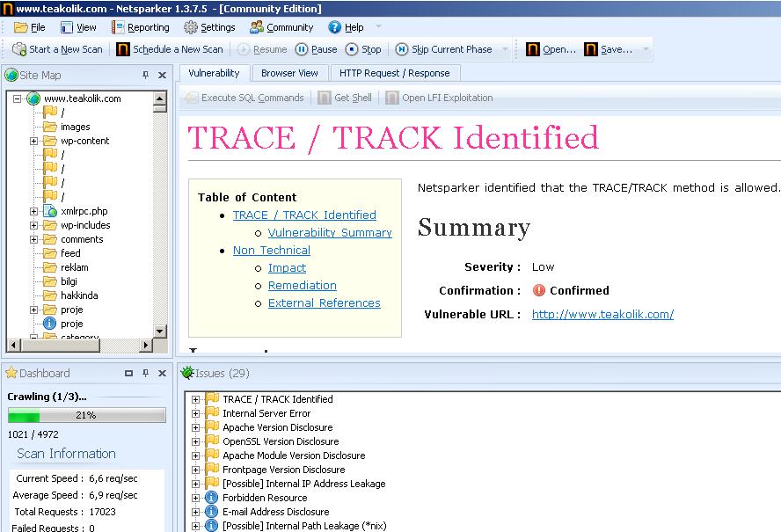Expand Apache Version Disclosure issue
The width and height of the screenshot is (781, 532).
click(x=195, y=427)
